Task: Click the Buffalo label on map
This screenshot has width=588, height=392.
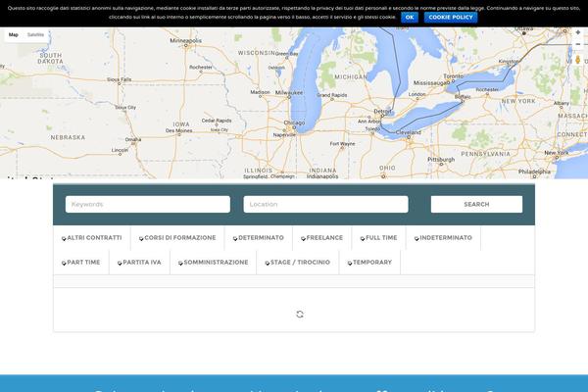Action: 463,97
